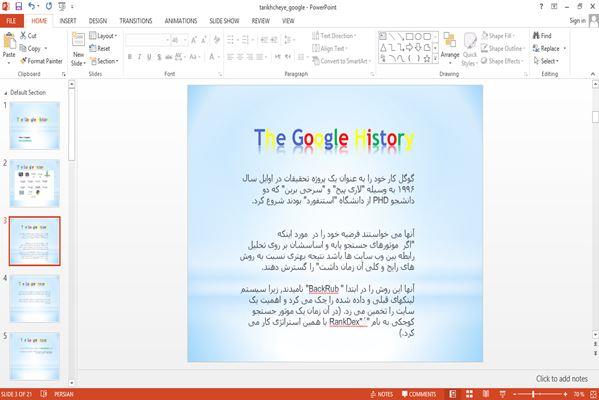Choose the right arrow shape

[x=409, y=48]
